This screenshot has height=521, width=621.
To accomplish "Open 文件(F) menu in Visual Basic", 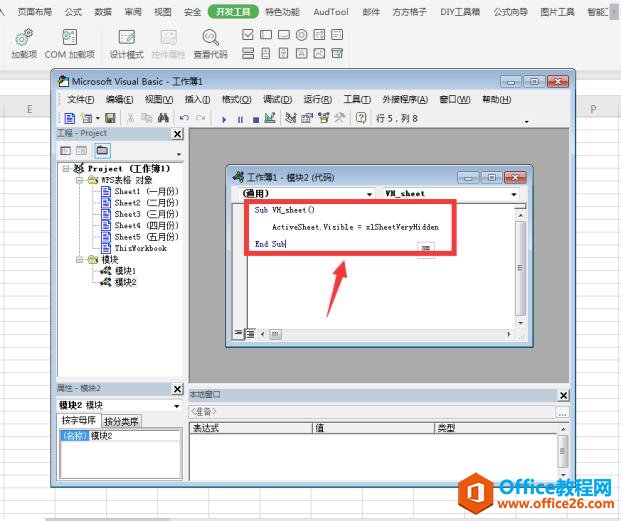I will 81,99.
